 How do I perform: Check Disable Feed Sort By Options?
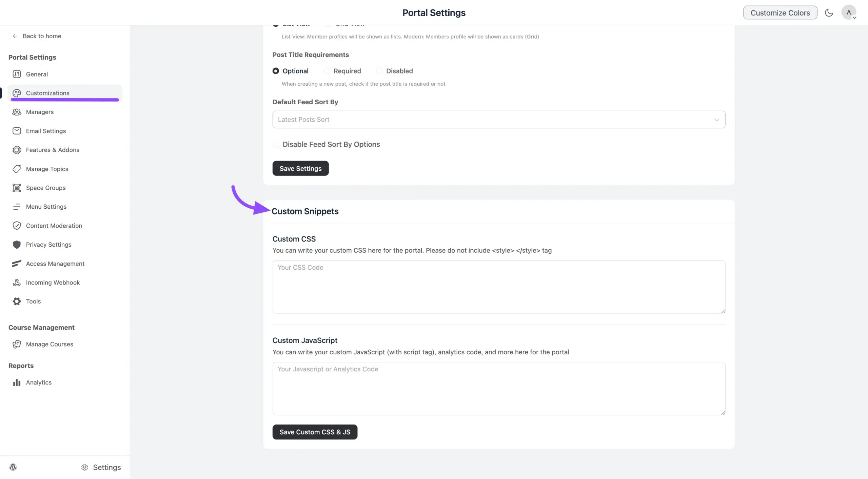pos(275,144)
